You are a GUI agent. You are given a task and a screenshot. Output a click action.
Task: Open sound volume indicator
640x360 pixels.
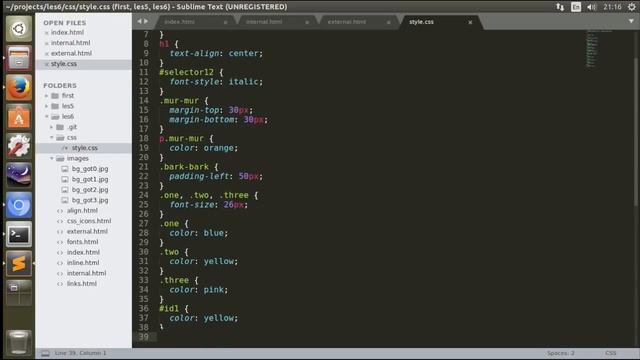tap(591, 7)
